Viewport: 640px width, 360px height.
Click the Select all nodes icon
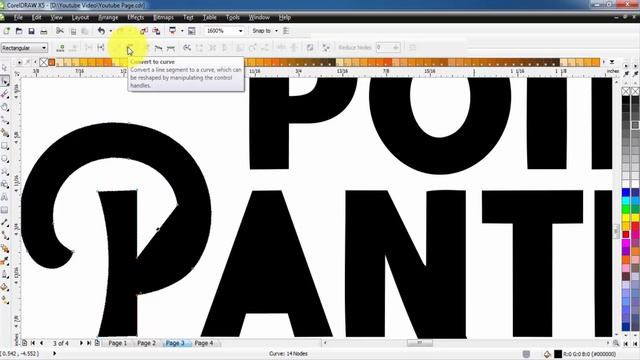[326, 48]
